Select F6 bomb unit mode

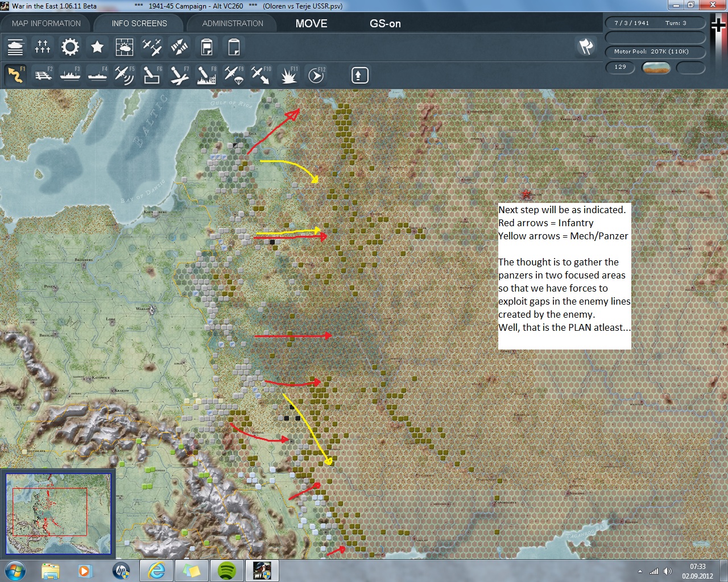(x=152, y=75)
